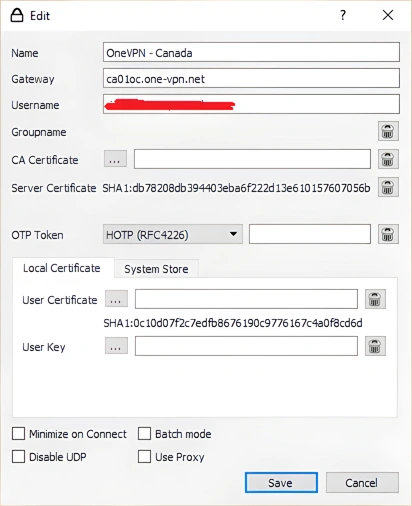The height and width of the screenshot is (506, 412).
Task: Open the OTP Token type dropdown
Action: 172,234
